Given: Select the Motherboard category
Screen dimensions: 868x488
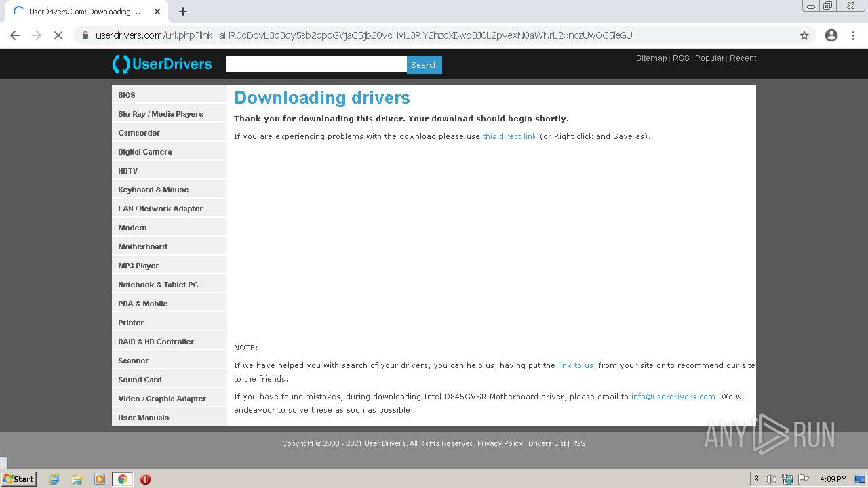Looking at the screenshot, I should click(x=170, y=247).
